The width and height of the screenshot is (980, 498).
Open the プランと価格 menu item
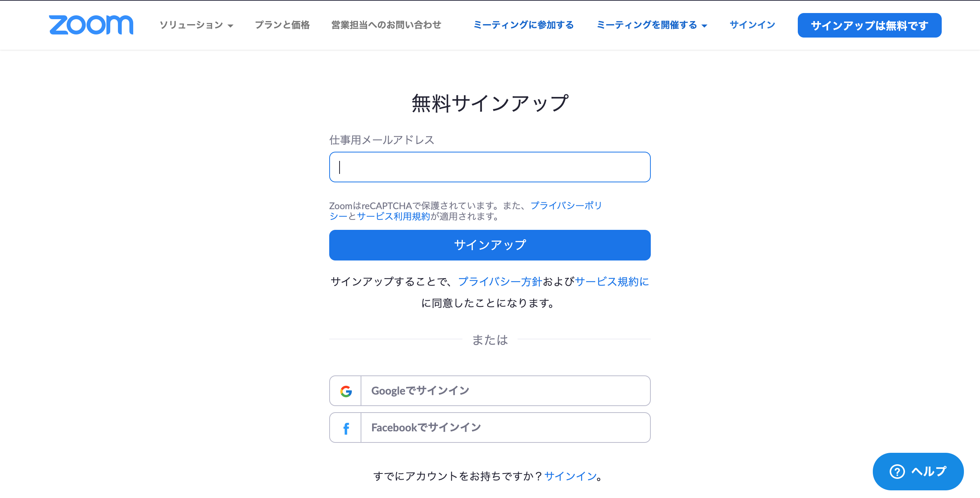282,25
